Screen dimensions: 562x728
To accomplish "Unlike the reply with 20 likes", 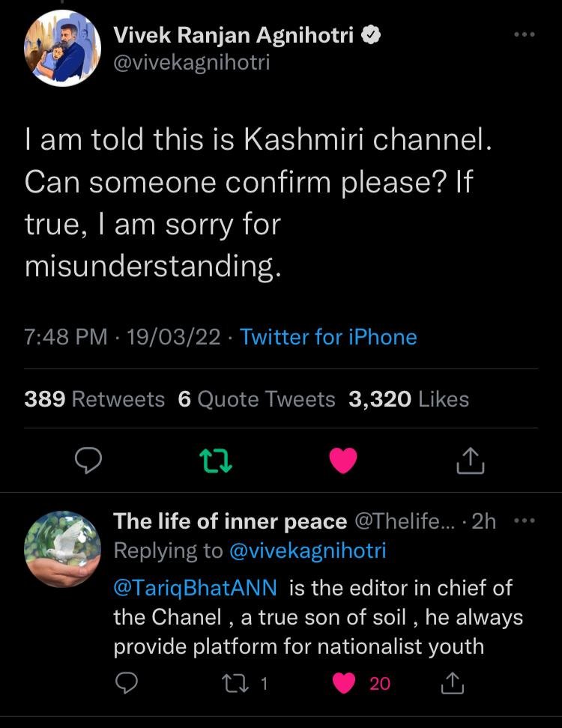I will 344,682.
